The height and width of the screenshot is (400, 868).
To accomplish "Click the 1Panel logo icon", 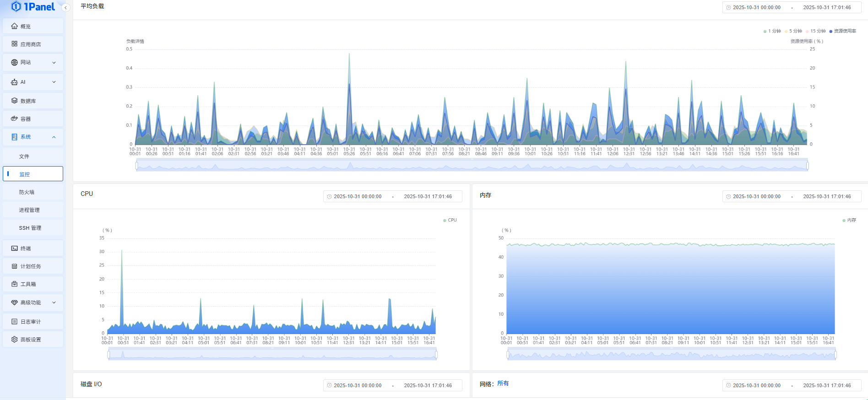I will tap(16, 6).
